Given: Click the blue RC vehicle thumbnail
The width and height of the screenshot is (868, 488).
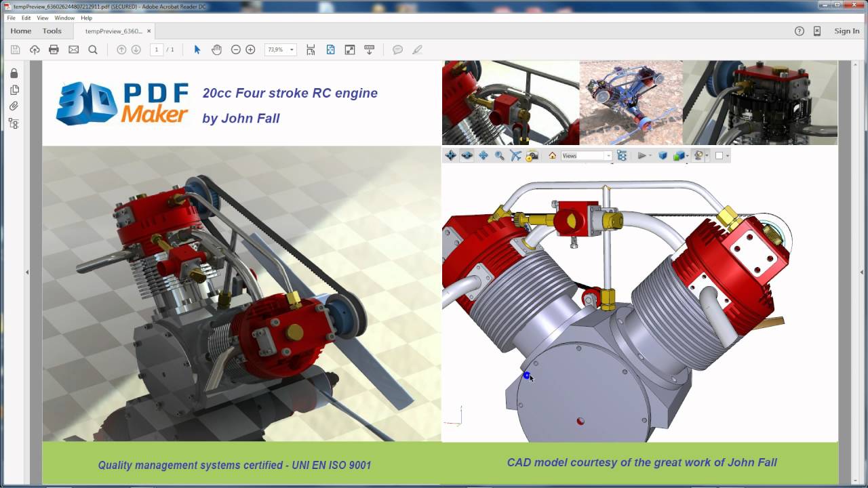Looking at the screenshot, I should pyautogui.click(x=631, y=102).
